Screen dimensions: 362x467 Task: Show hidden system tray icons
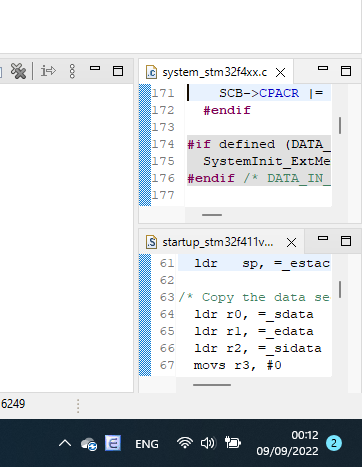pyautogui.click(x=65, y=443)
